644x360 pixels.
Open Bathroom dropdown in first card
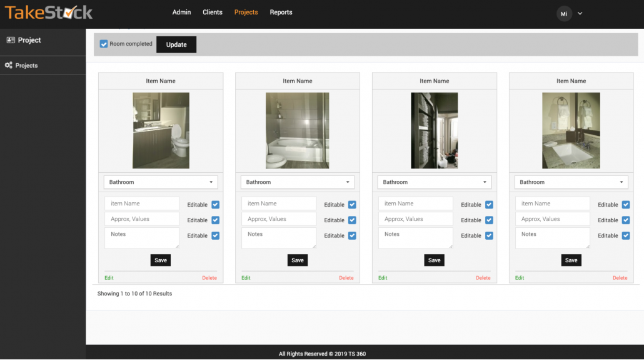point(161,182)
